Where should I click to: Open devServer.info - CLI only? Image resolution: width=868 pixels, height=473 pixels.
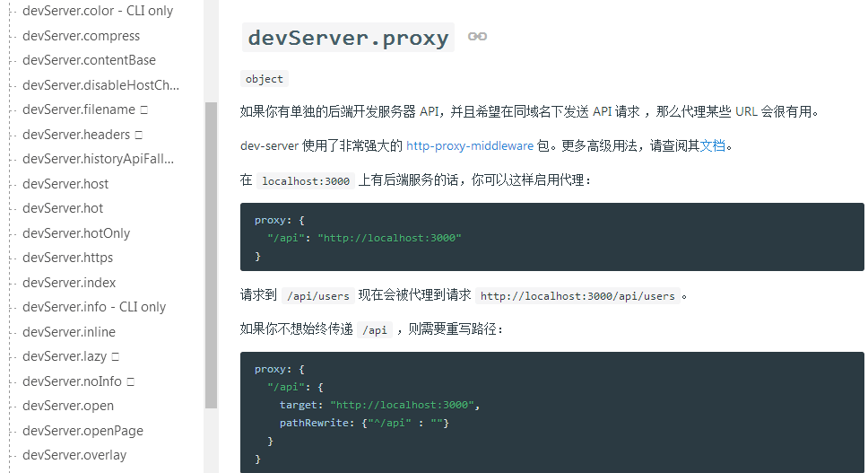coord(94,307)
